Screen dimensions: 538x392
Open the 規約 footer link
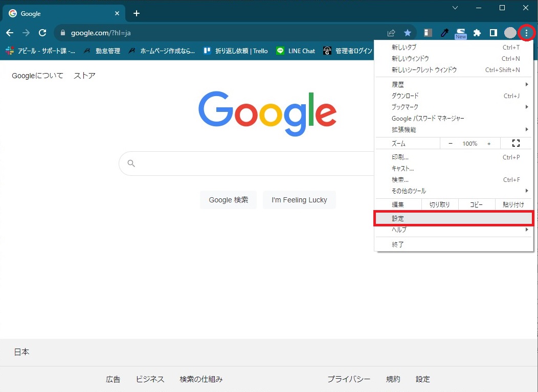(x=393, y=379)
